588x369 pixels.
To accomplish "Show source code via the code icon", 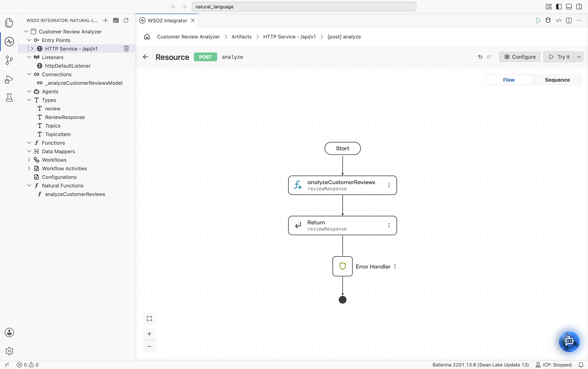I will (x=559, y=20).
